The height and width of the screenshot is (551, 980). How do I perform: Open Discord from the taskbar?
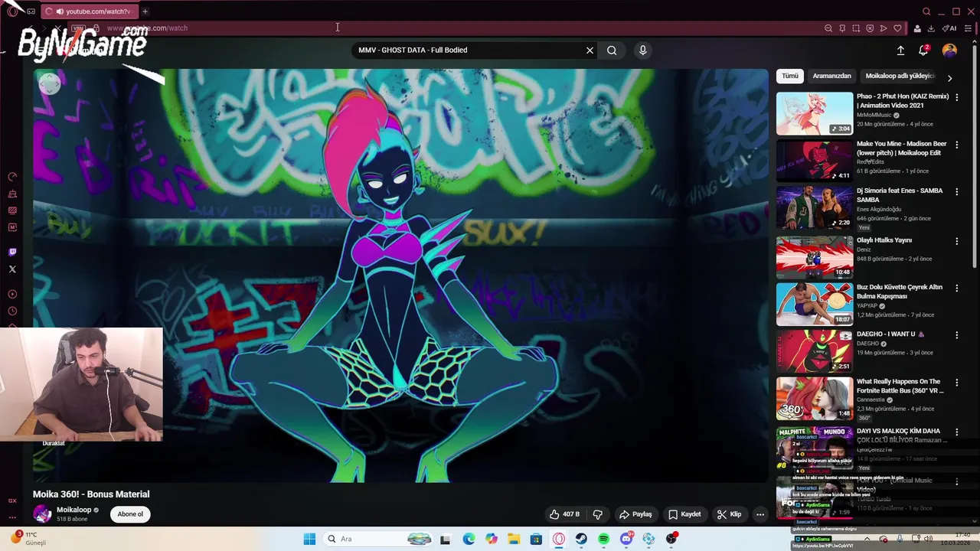point(626,540)
